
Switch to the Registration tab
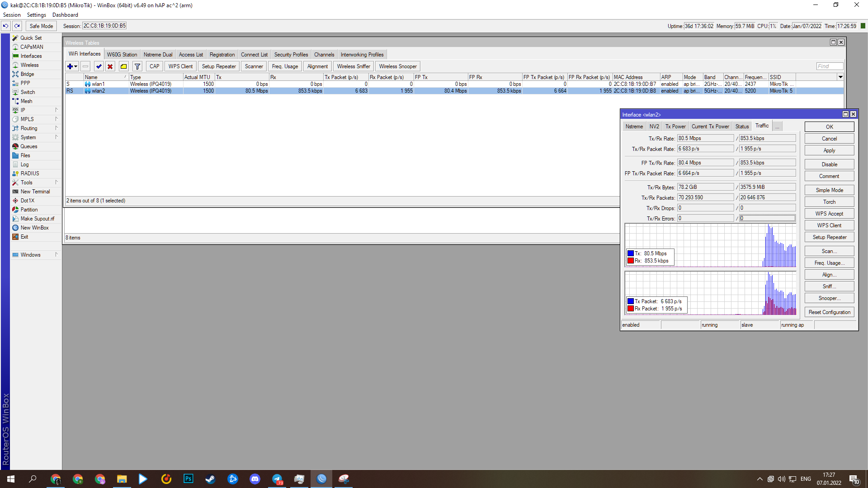[222, 55]
